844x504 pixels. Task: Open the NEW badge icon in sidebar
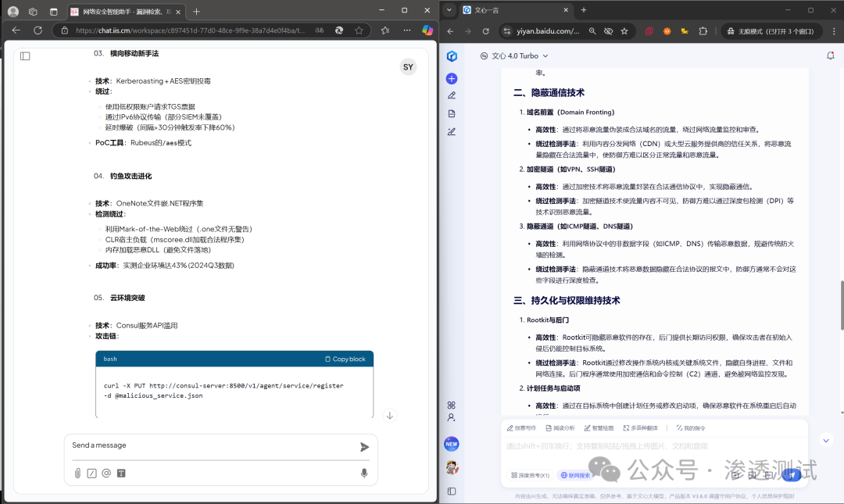click(x=452, y=444)
